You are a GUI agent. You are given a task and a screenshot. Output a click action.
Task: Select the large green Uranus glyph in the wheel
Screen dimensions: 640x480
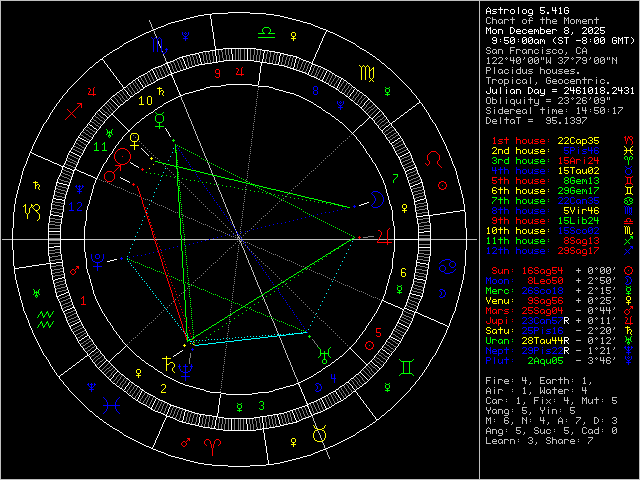pos(324,355)
